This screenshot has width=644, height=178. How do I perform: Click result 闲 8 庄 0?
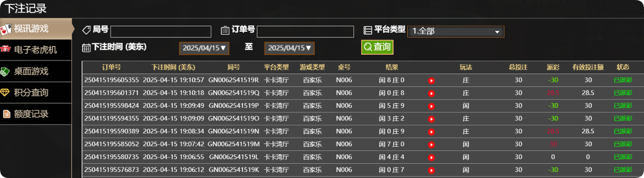(x=392, y=80)
